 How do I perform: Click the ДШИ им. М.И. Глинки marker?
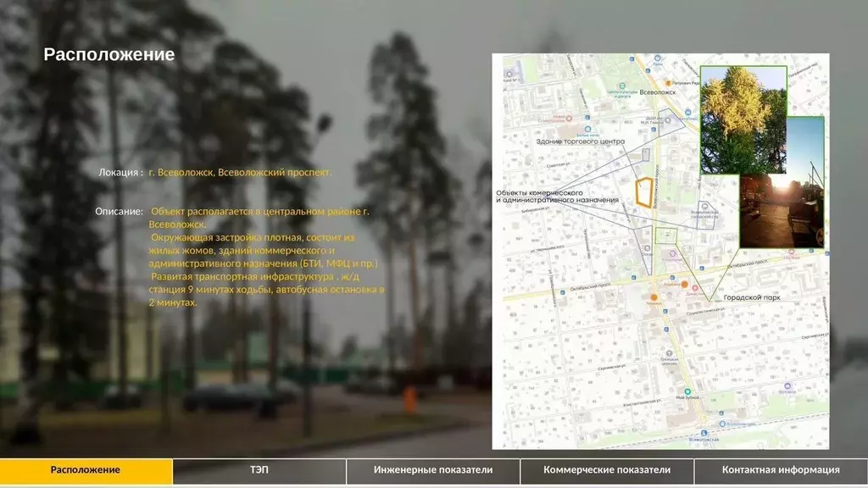coord(668,119)
